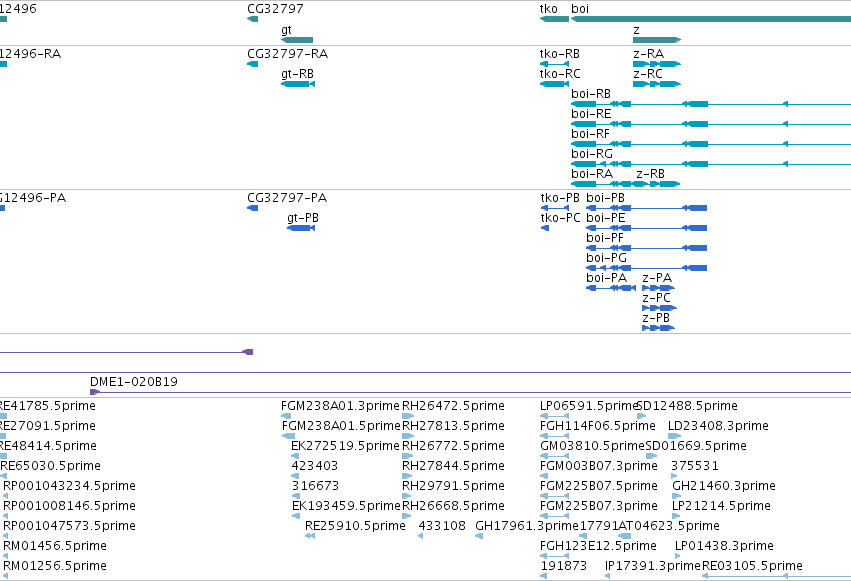Select the boi-RF transcript
Viewport: 851px width, 581px height.
[x=711, y=144]
